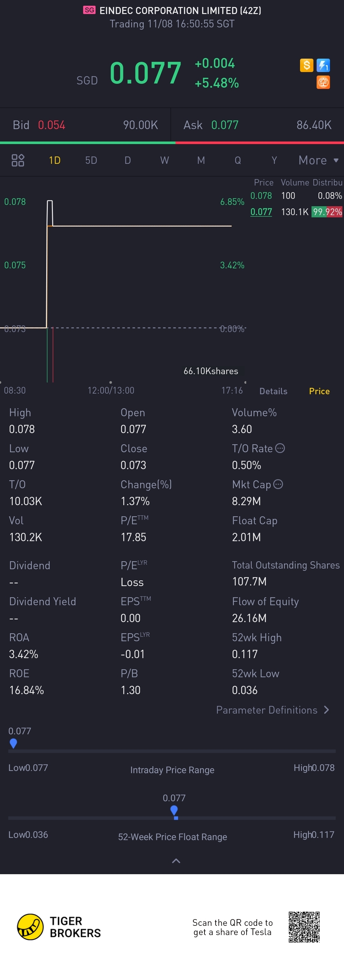Image resolution: width=344 pixels, height=980 pixels.
Task: Tap the orange round badge icon
Action: pyautogui.click(x=324, y=82)
